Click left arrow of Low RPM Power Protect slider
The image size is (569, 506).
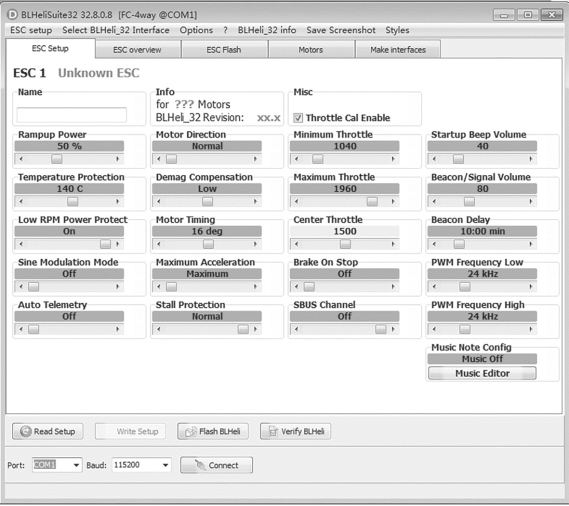pyautogui.click(x=21, y=244)
